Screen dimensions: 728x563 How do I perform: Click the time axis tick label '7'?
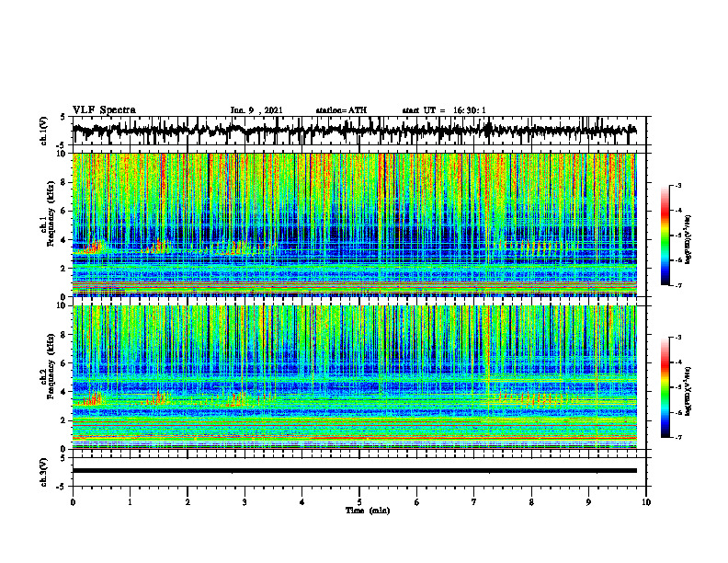[474, 502]
